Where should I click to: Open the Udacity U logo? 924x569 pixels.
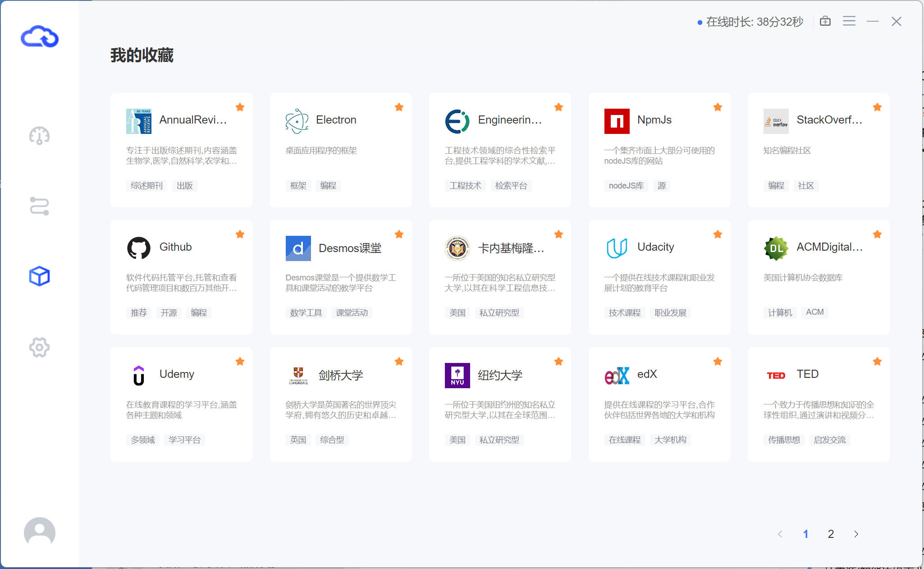click(x=617, y=248)
